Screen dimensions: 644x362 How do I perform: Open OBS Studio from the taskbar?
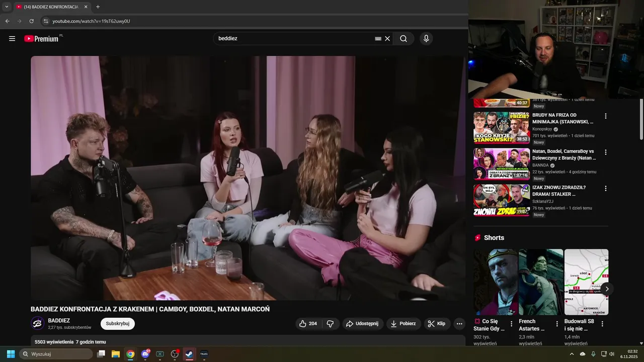pos(175,354)
